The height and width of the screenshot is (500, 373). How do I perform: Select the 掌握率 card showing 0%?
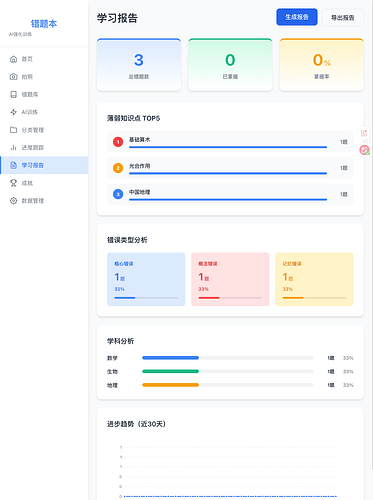pyautogui.click(x=321, y=65)
